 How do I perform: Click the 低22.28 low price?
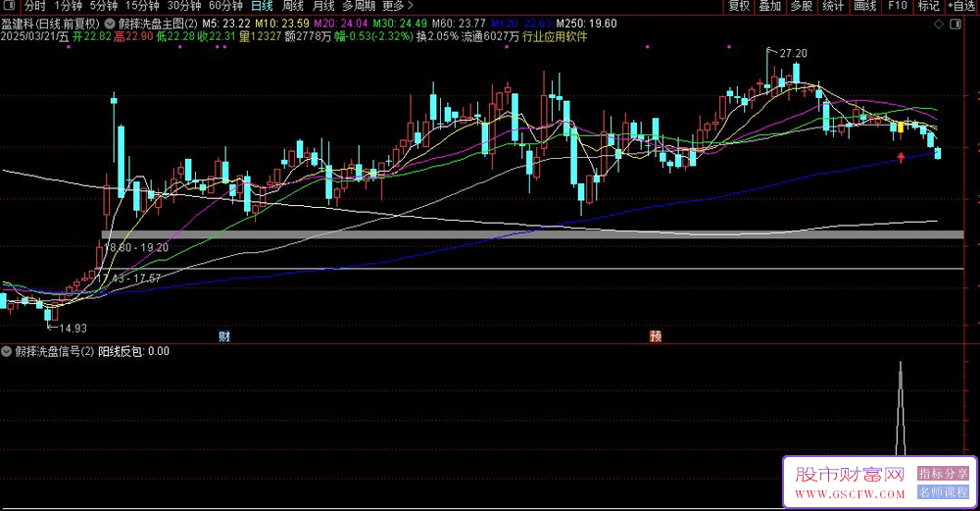[175, 37]
